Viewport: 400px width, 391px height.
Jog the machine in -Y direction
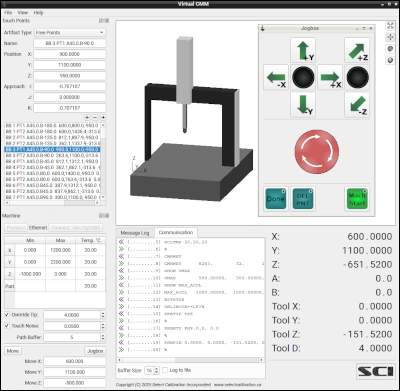(x=303, y=105)
